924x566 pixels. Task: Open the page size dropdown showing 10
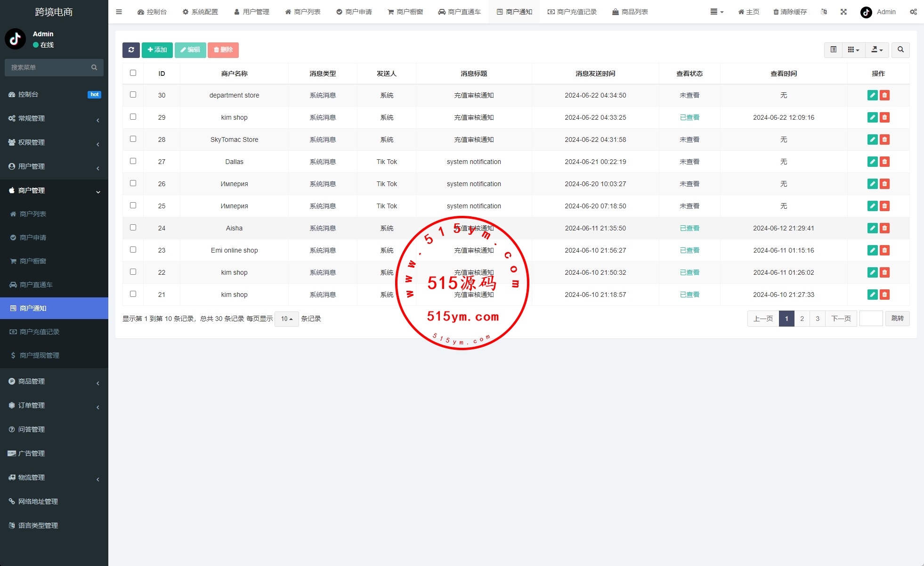click(286, 319)
